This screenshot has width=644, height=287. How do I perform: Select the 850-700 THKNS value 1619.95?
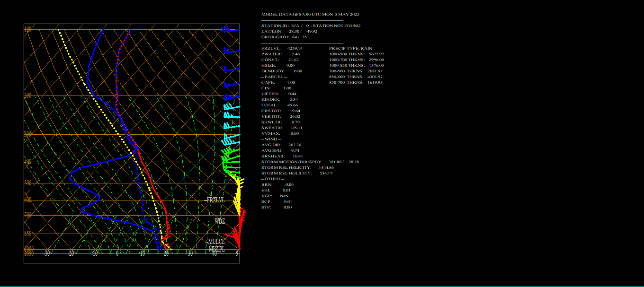point(375,82)
